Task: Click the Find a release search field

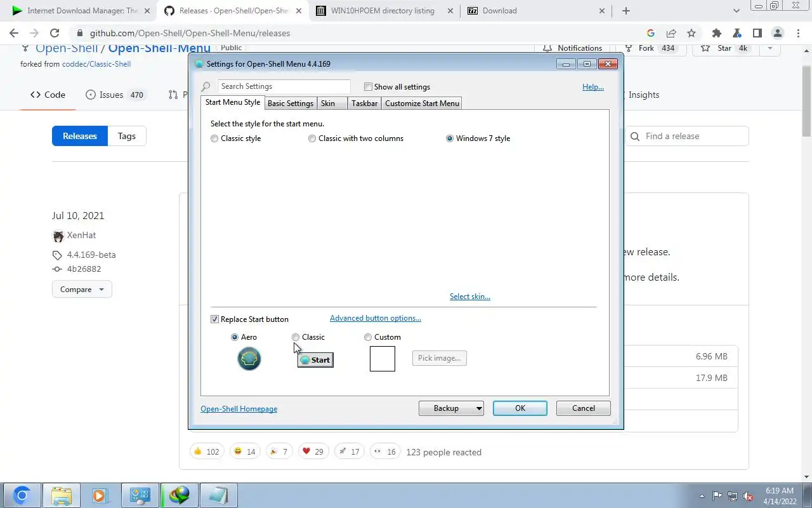Action: [687, 136]
